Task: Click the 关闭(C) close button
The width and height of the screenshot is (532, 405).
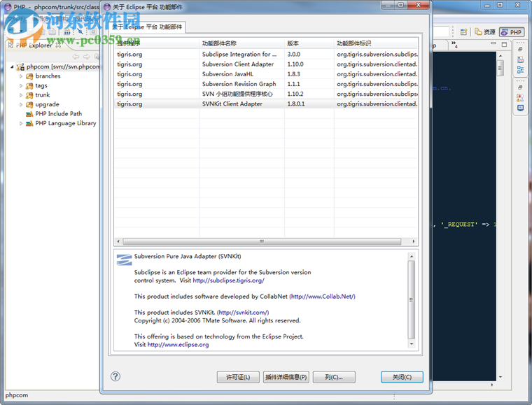Action: click(x=402, y=377)
